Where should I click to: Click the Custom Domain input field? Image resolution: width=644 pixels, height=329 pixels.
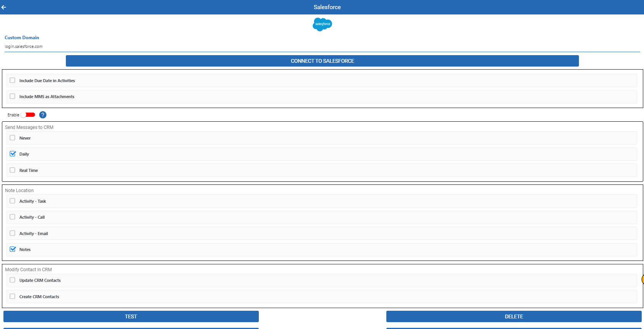tap(322, 46)
